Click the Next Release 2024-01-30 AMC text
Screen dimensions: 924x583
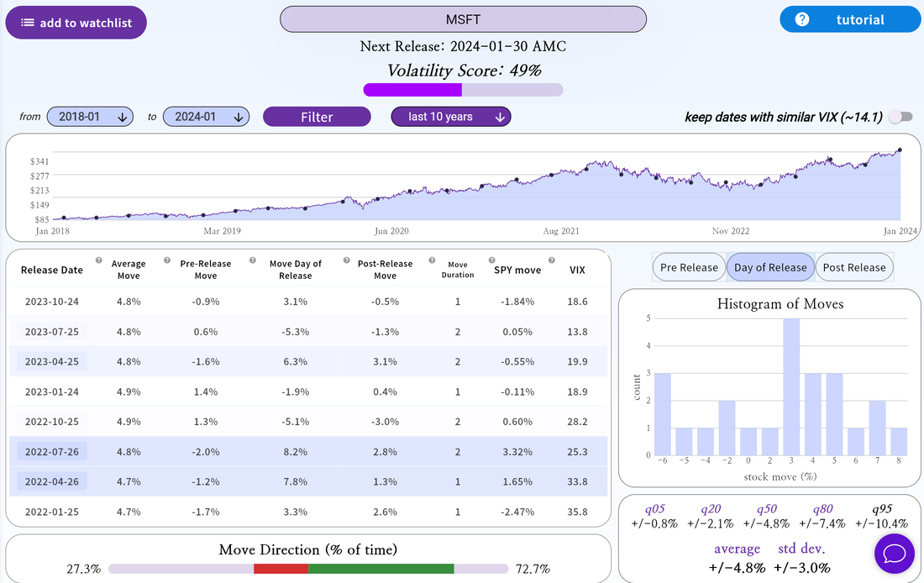tap(463, 46)
